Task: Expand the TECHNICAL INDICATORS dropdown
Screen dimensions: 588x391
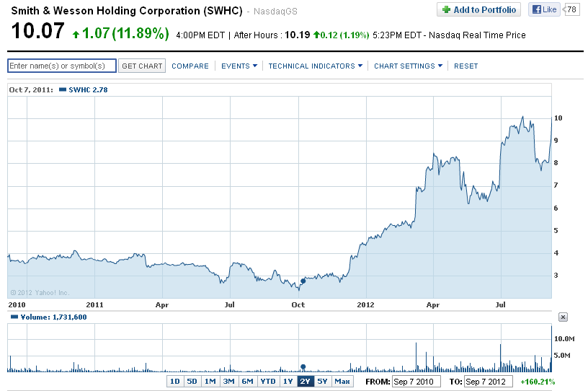Action: [x=316, y=66]
